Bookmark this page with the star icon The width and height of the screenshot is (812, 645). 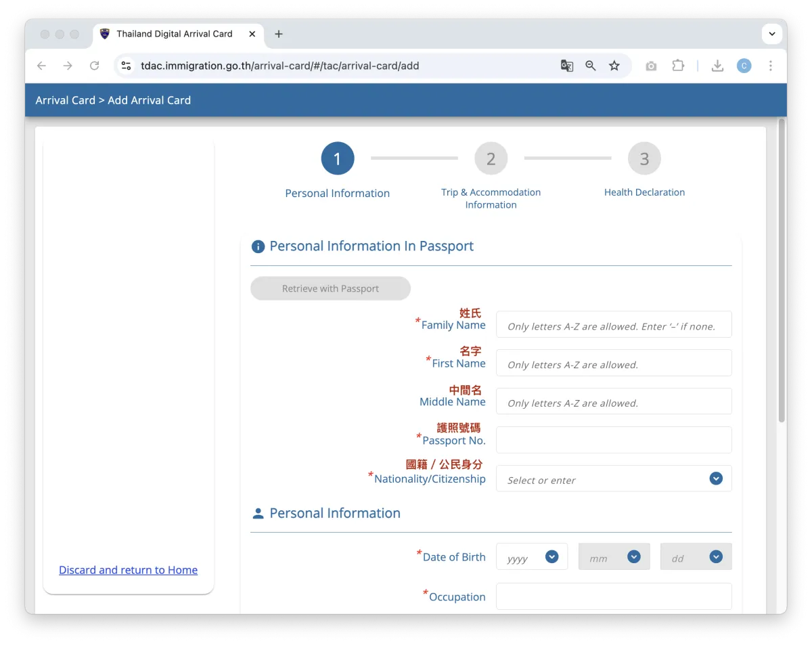point(614,66)
